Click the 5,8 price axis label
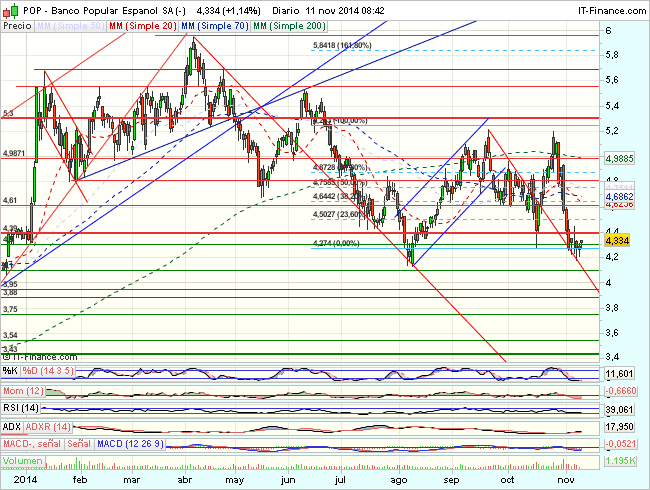 (612, 55)
